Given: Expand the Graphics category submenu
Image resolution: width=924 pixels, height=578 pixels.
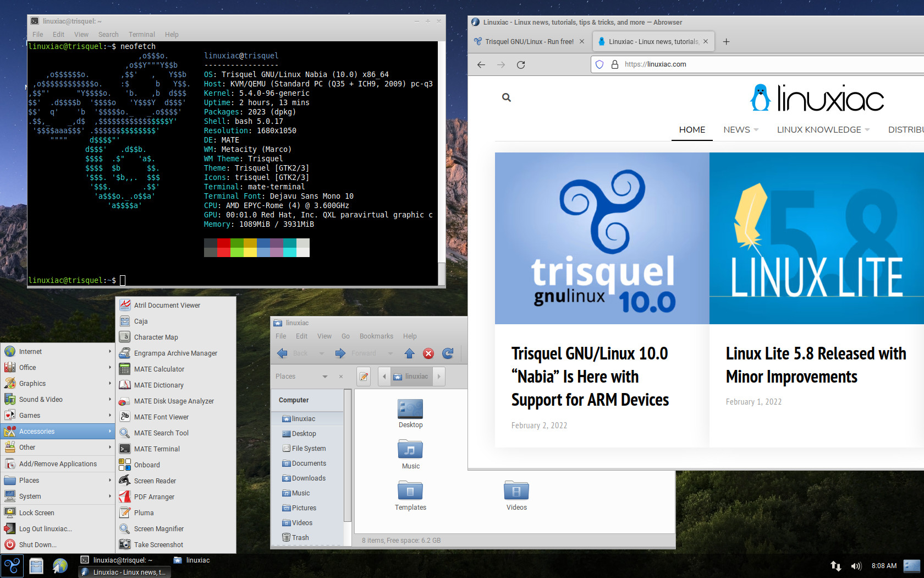Looking at the screenshot, I should [58, 383].
